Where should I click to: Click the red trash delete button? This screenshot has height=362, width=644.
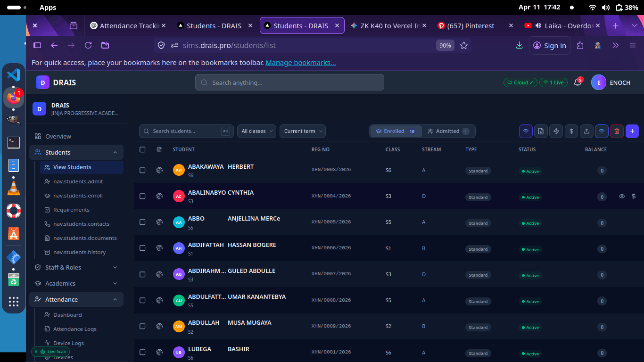click(617, 131)
